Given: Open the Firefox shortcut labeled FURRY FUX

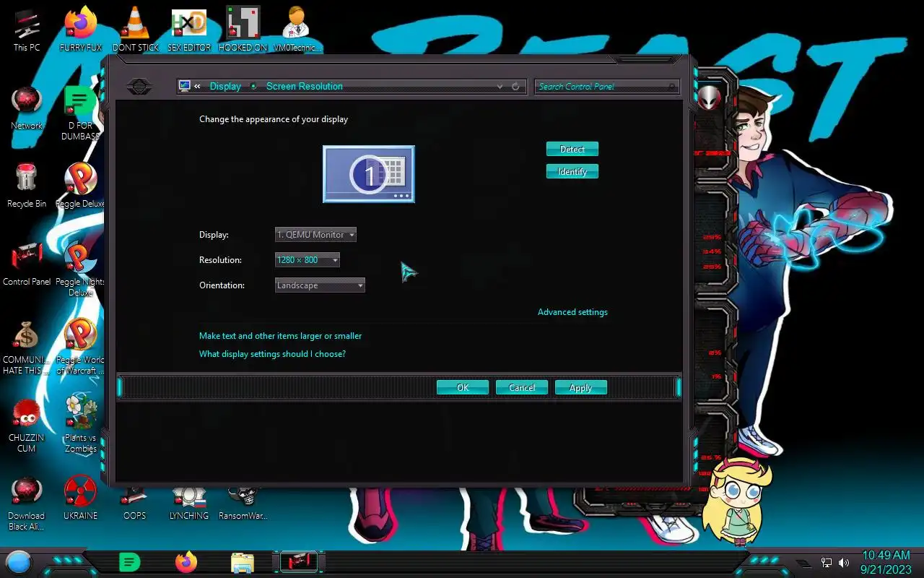Looking at the screenshot, I should coord(80,29).
